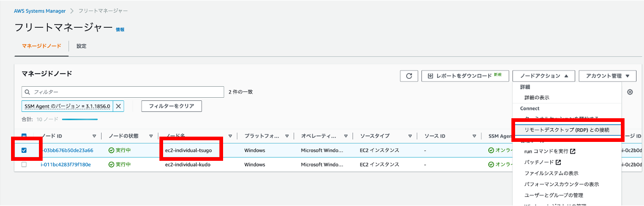The image size is (644, 206).
Task: Click フィルターをクリア button
Action: point(172,106)
